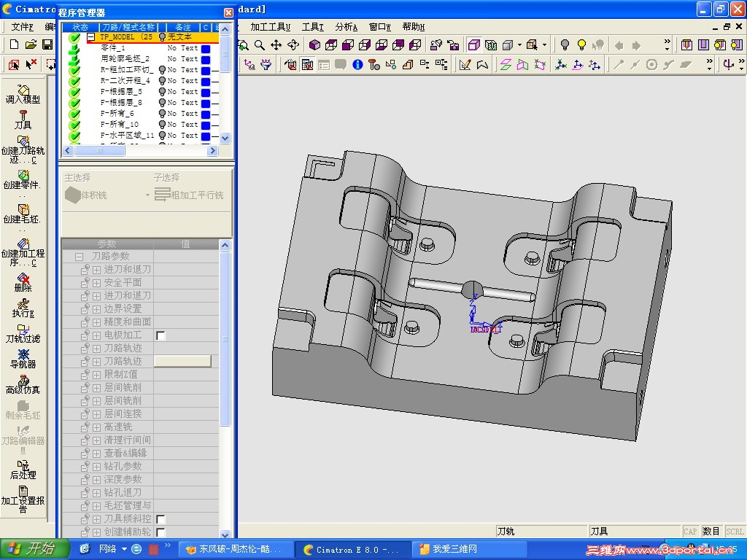This screenshot has height=560, width=747.
Task: Click the filter funnel icon
Action: [x=266, y=65]
